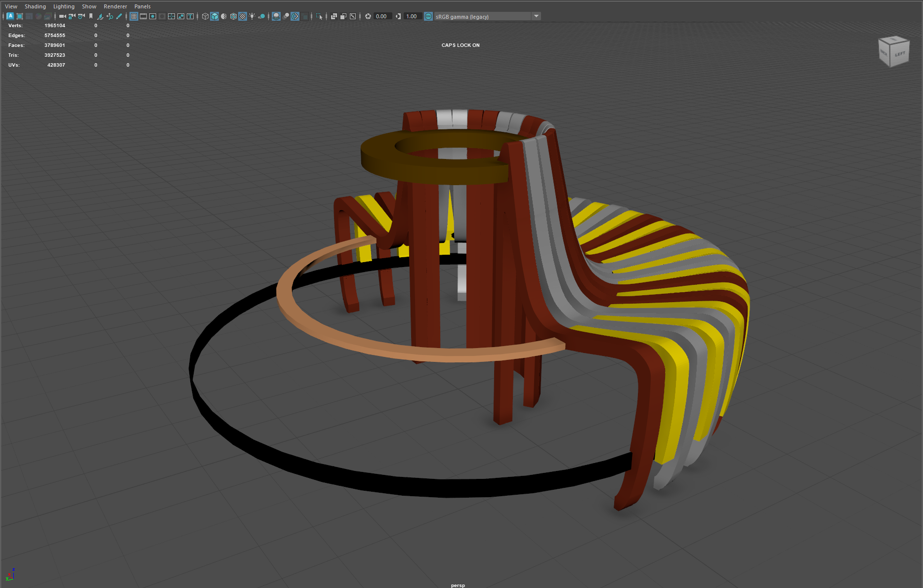The width and height of the screenshot is (923, 588).
Task: Toggle the grid visibility
Action: 133,16
